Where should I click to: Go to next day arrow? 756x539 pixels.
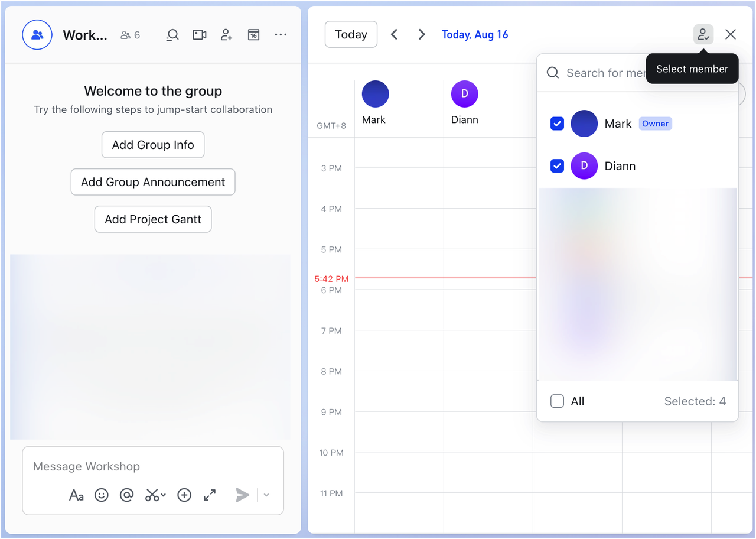(421, 34)
